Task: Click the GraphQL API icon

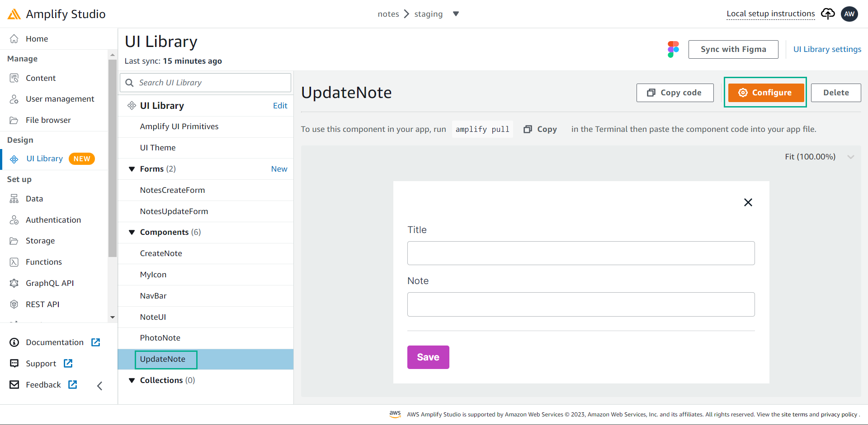Action: click(14, 283)
